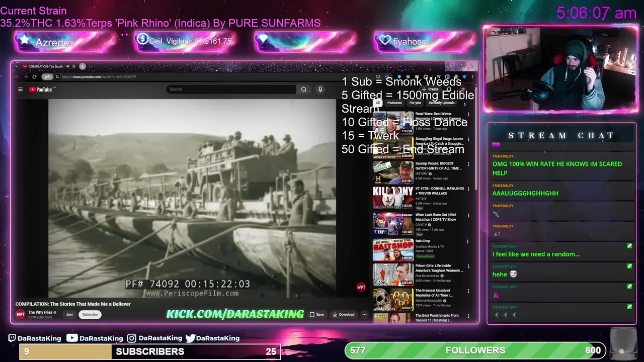Save the video to a playlist

(316, 315)
